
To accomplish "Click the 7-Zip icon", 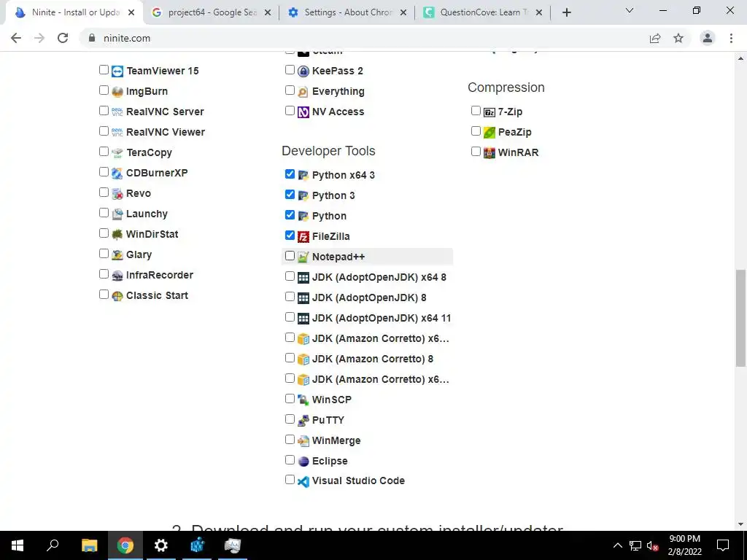I will pos(489,112).
